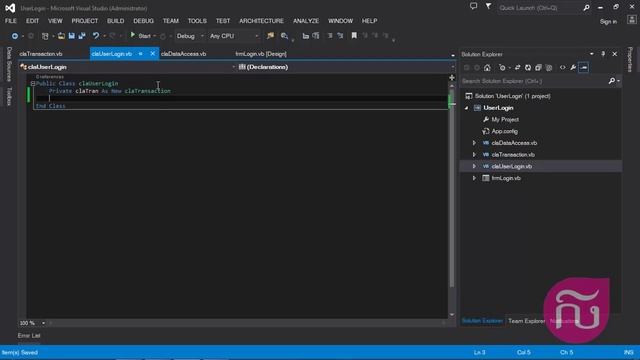Open the claUserLogin class navigation dropdown
Viewport: 640px width, 360px height.
click(233, 67)
